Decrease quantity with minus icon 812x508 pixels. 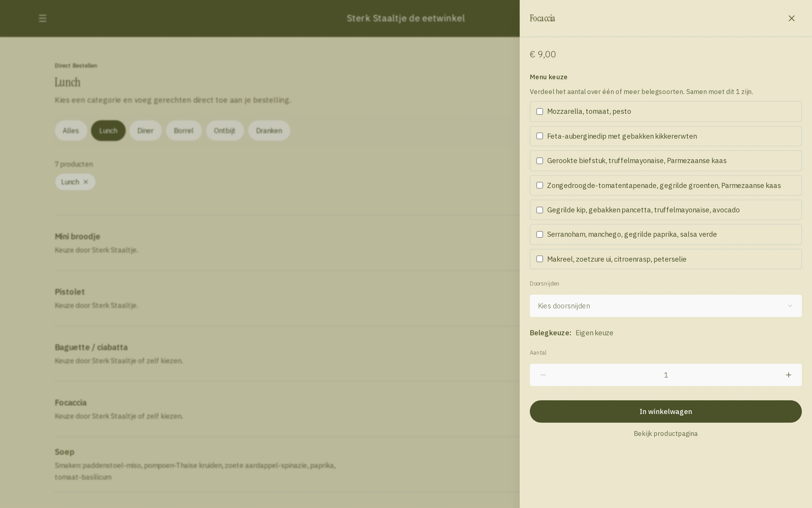(543, 375)
